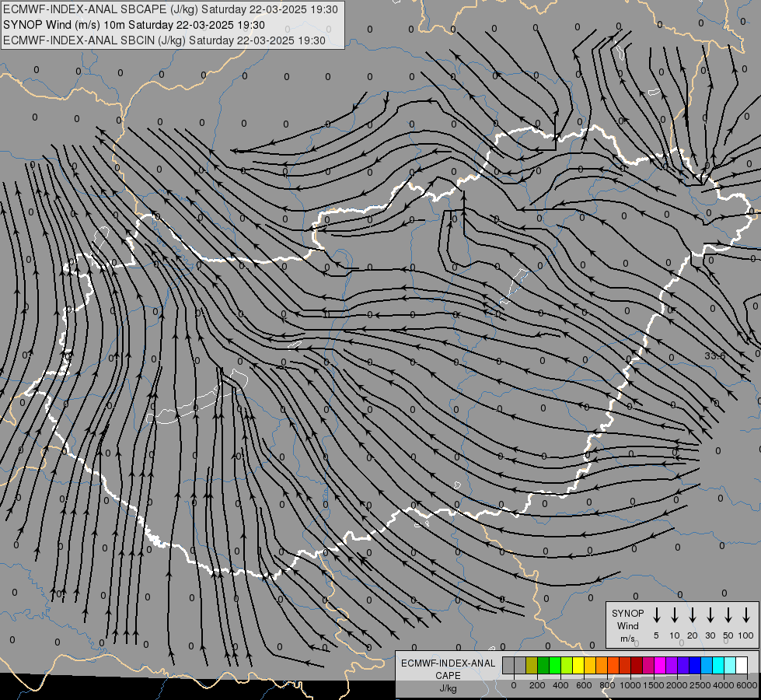Select the bright cyan CAPE legend swatch
The height and width of the screenshot is (700, 761).
(718, 665)
